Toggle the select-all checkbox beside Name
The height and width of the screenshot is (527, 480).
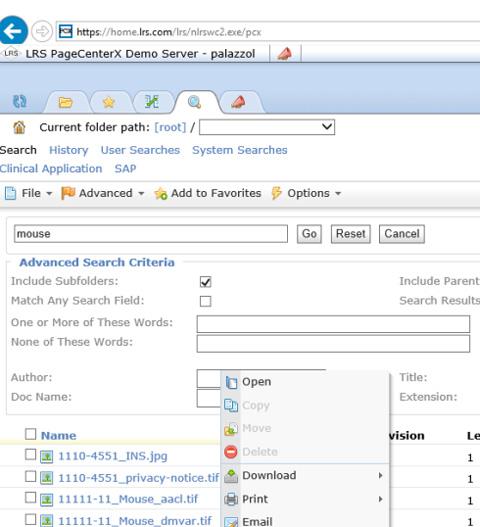pos(31,434)
